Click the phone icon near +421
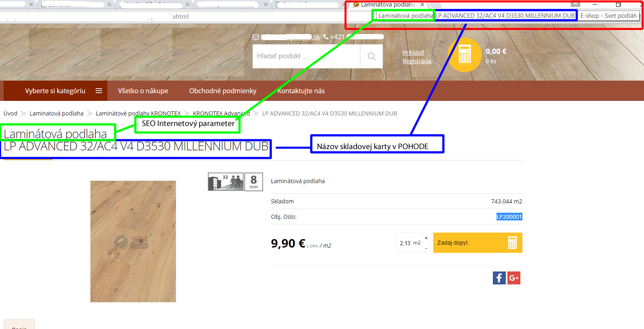Viewport: 644px width, 329px height. click(x=326, y=37)
